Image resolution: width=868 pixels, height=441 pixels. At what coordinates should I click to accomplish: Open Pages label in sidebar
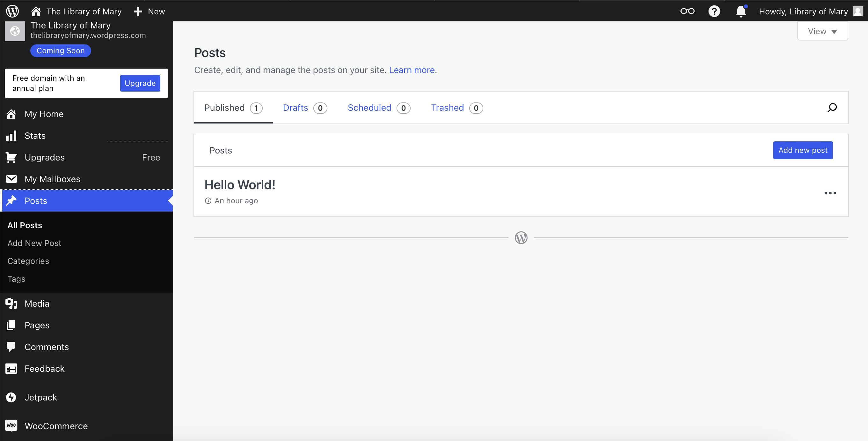(x=37, y=325)
